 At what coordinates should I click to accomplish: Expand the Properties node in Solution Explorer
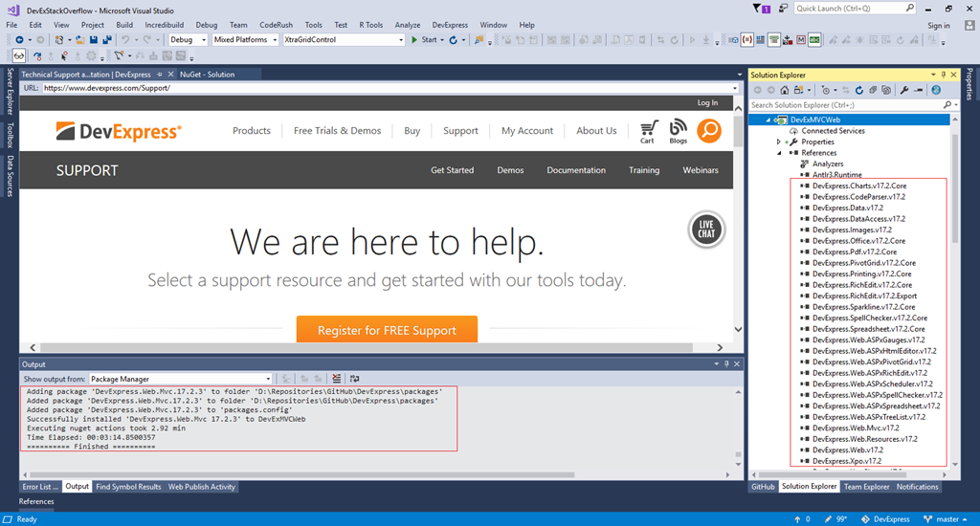point(779,142)
